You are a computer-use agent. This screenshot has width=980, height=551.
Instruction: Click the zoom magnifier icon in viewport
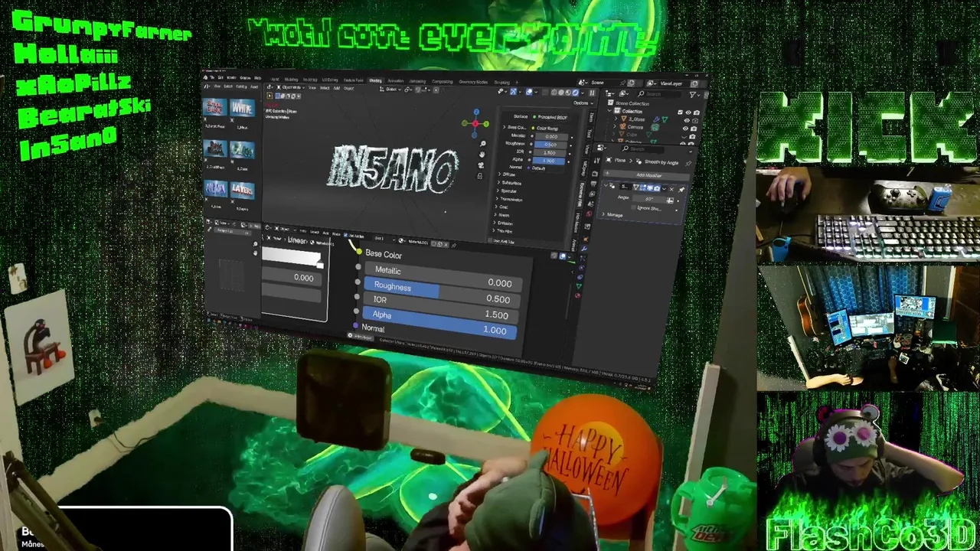click(x=483, y=144)
